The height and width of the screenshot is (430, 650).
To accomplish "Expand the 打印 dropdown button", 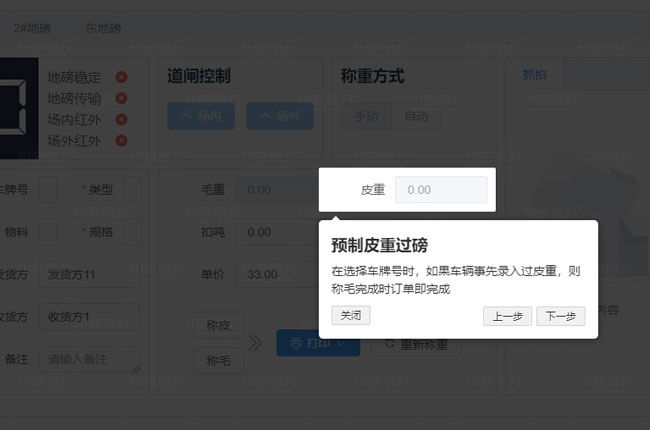I will [317, 343].
